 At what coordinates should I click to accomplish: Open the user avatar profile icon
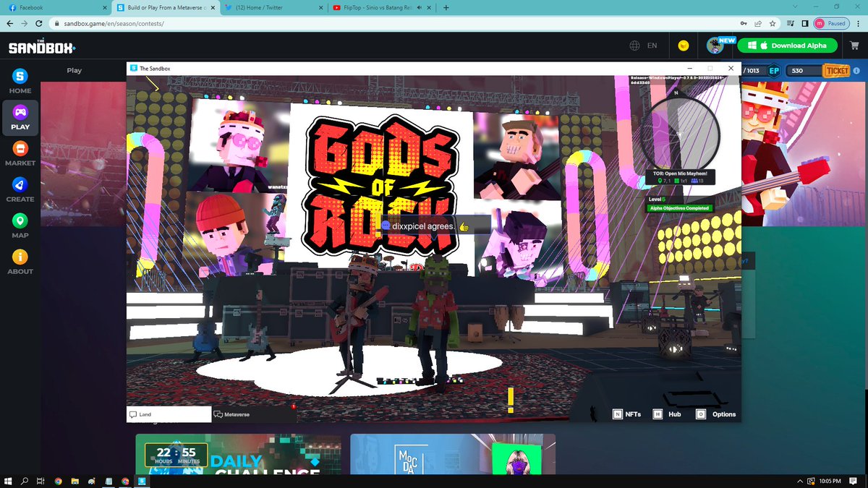tap(715, 46)
